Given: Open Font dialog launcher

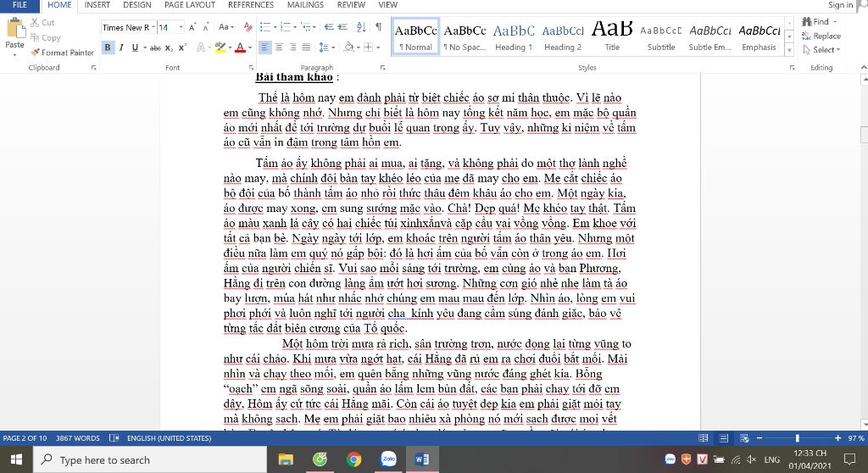Looking at the screenshot, I should [251, 68].
